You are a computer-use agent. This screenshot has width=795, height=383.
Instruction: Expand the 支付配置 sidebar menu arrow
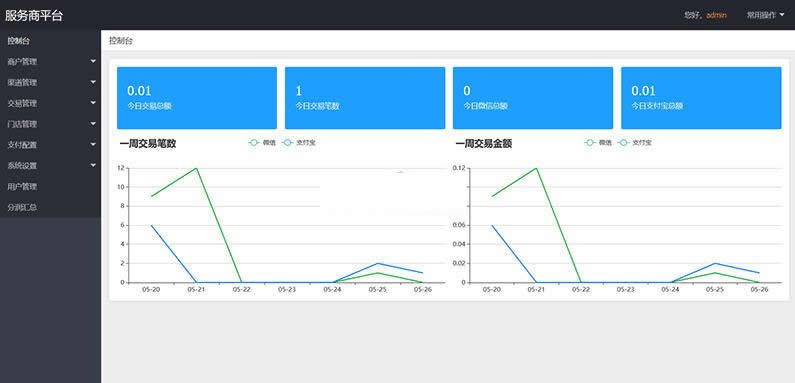pyautogui.click(x=93, y=144)
